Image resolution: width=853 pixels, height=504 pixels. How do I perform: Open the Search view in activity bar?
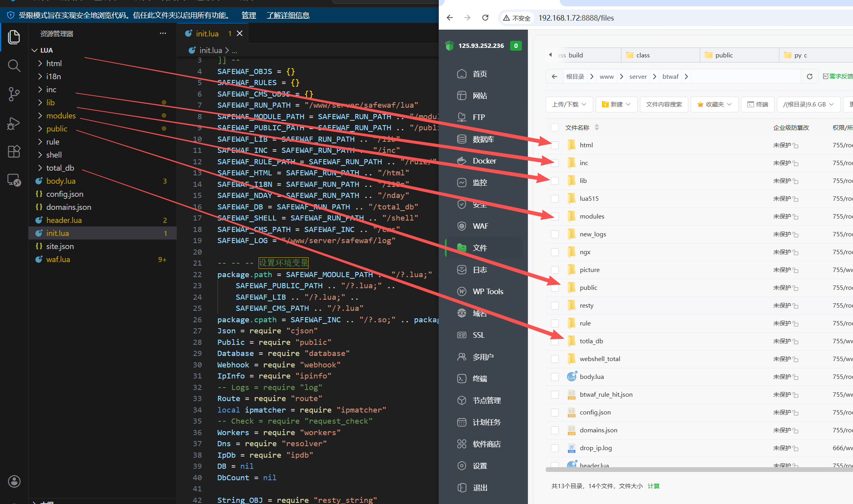point(14,65)
